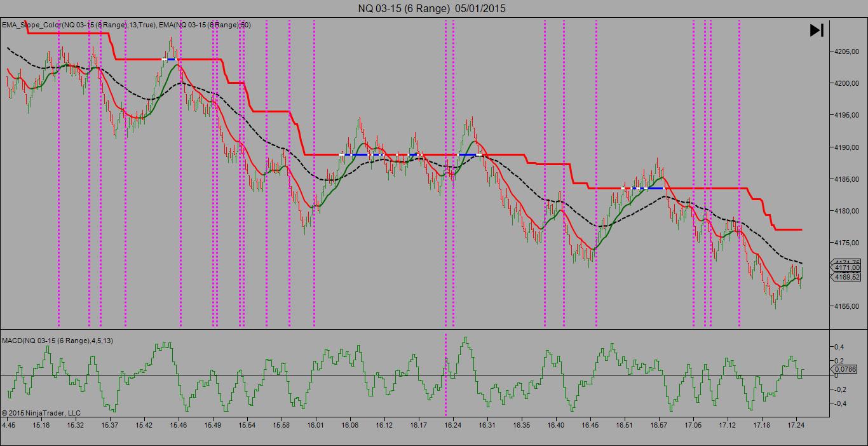Image resolution: width=868 pixels, height=446 pixels.
Task: Click the 4165,00 price axis label
Action: [x=848, y=306]
